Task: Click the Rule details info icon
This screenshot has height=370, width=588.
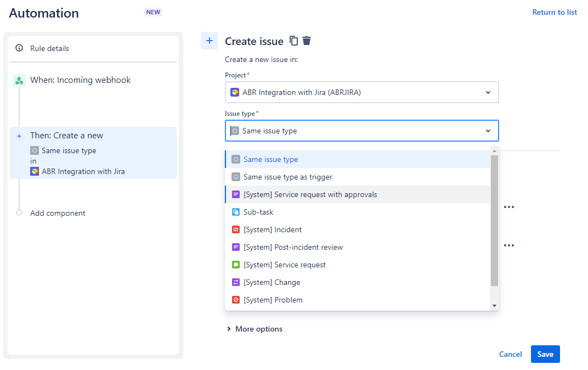Action: tap(19, 48)
